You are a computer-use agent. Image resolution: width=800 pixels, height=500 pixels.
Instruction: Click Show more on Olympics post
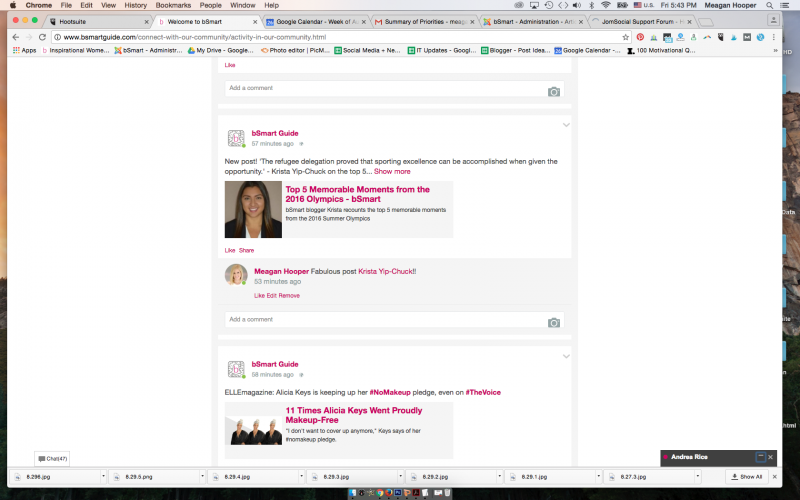pos(392,171)
